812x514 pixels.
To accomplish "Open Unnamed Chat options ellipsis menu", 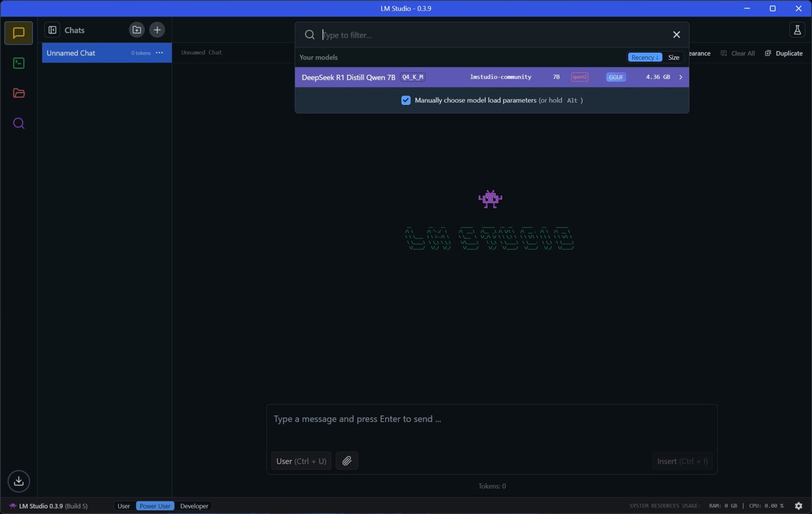I will 159,53.
